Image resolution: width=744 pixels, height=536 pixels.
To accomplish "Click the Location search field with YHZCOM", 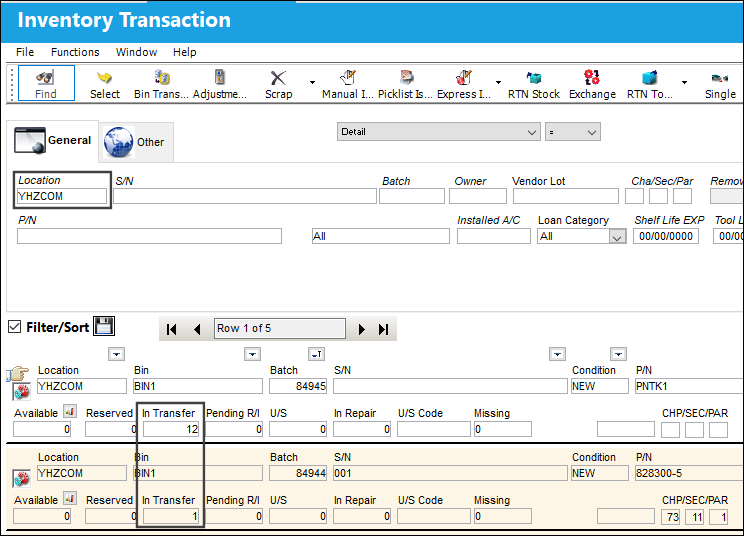I will [x=62, y=196].
